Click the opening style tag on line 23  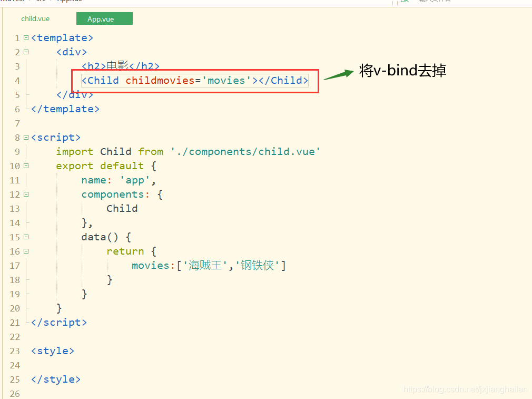coord(53,351)
